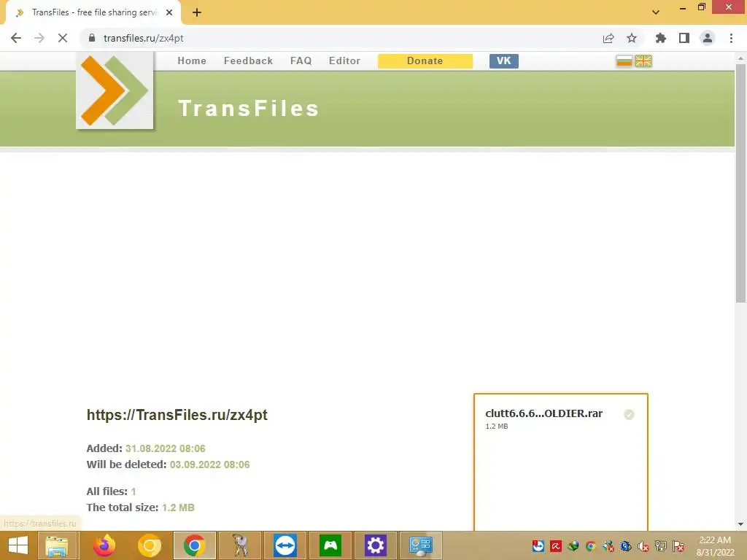Go back using the browser back arrow
The height and width of the screenshot is (560, 747).
pos(16,38)
